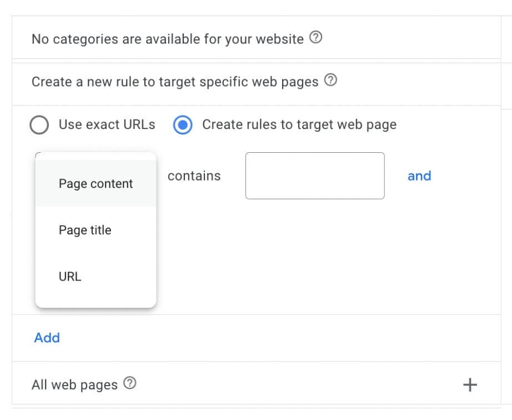Click the plus icon beside All web pages
The width and height of the screenshot is (512, 420).
[x=470, y=384]
